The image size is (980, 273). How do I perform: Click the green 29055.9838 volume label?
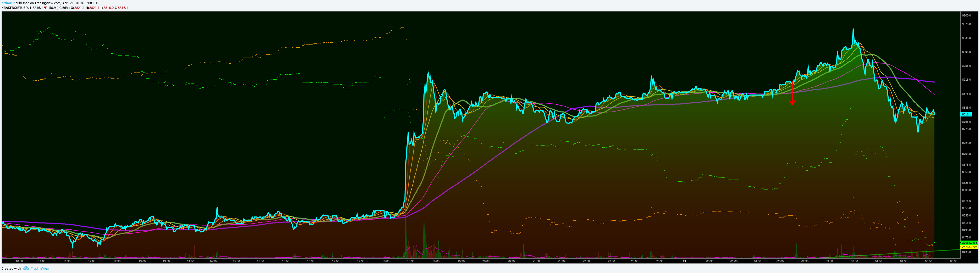pos(969,243)
